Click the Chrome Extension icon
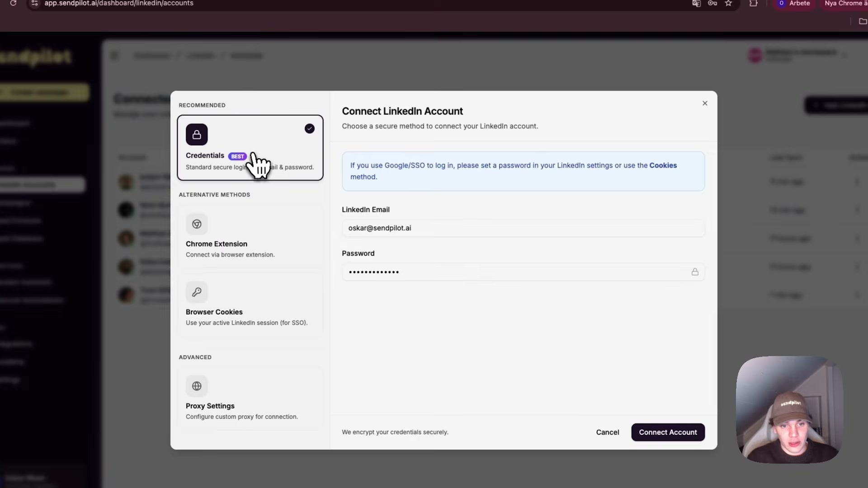This screenshot has width=868, height=488. 197,224
